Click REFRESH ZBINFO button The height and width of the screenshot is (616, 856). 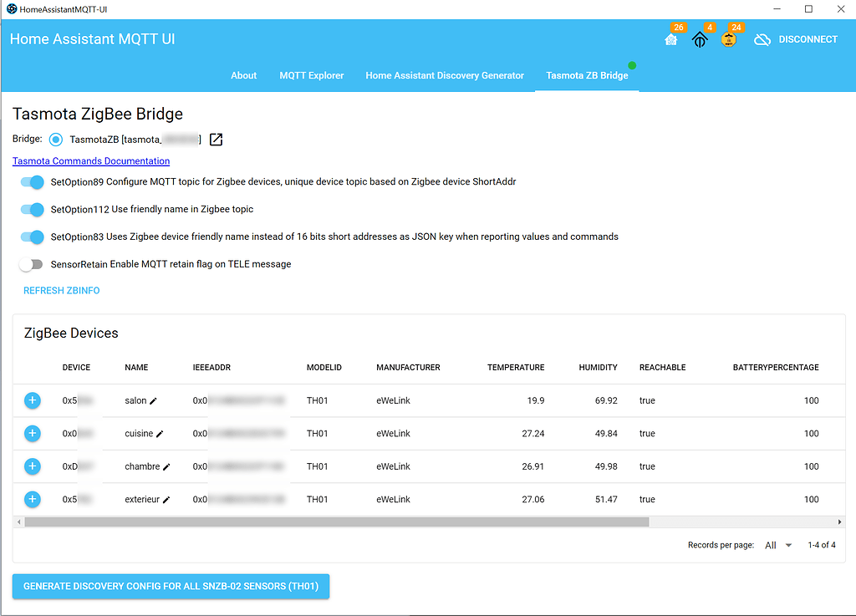[x=62, y=291]
